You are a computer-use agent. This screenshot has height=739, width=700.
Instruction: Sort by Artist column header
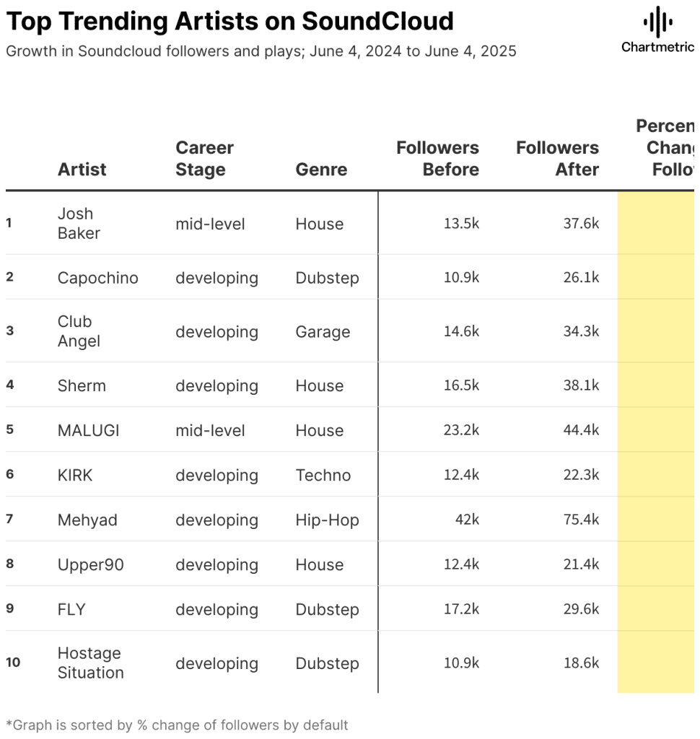[x=82, y=169]
